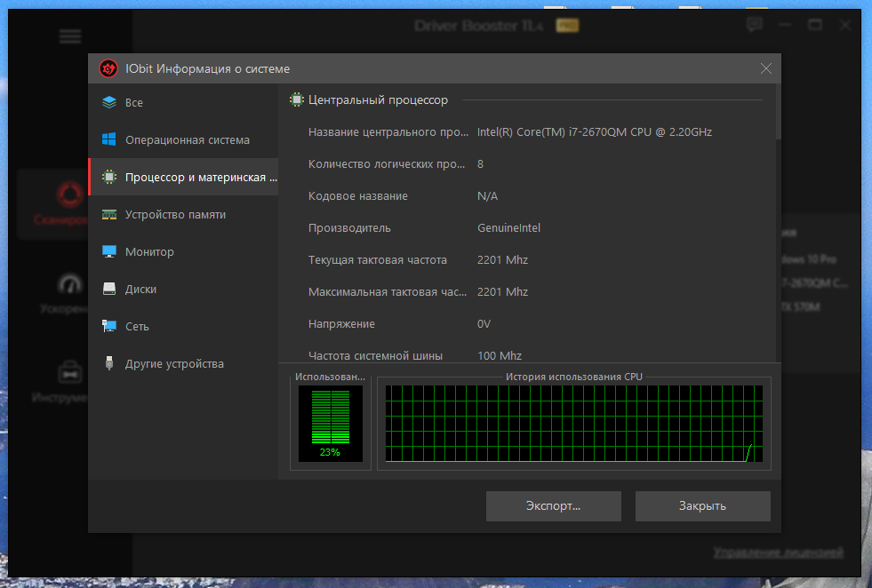Click the Текущая тактовая частота label
This screenshot has height=588, width=872.
click(378, 260)
